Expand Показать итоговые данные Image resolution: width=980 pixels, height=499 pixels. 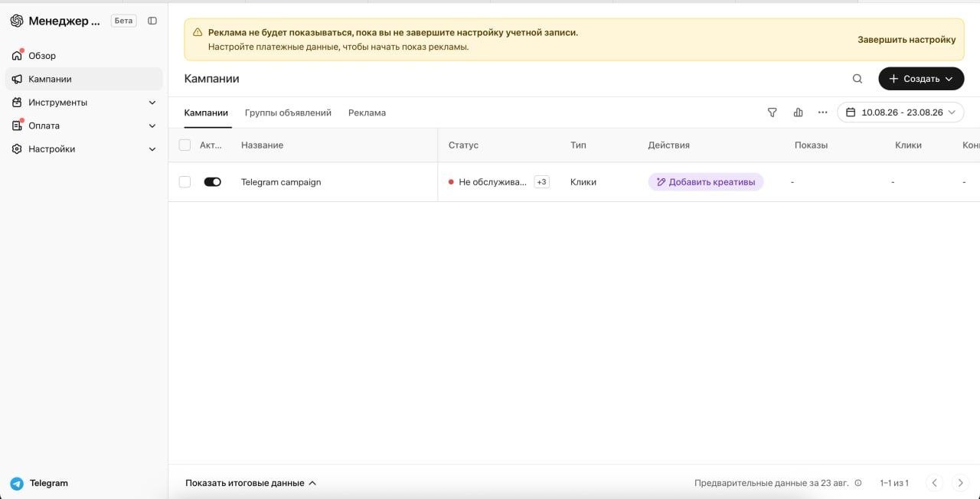coord(250,483)
